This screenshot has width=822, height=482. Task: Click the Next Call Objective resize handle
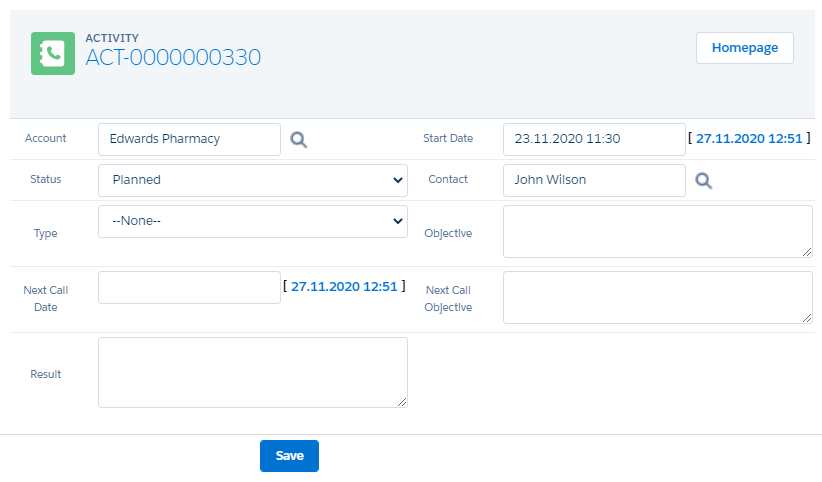(x=807, y=318)
